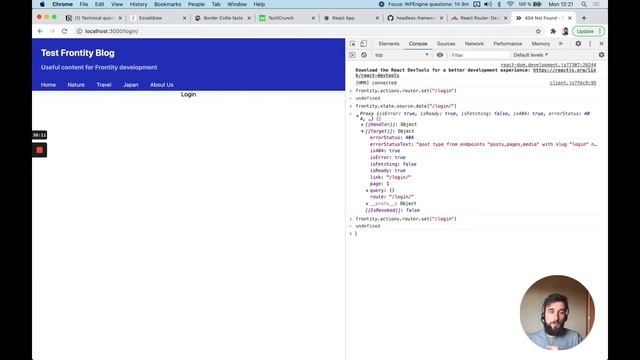Click the Travel nav link
The height and width of the screenshot is (360, 640).
pos(104,85)
